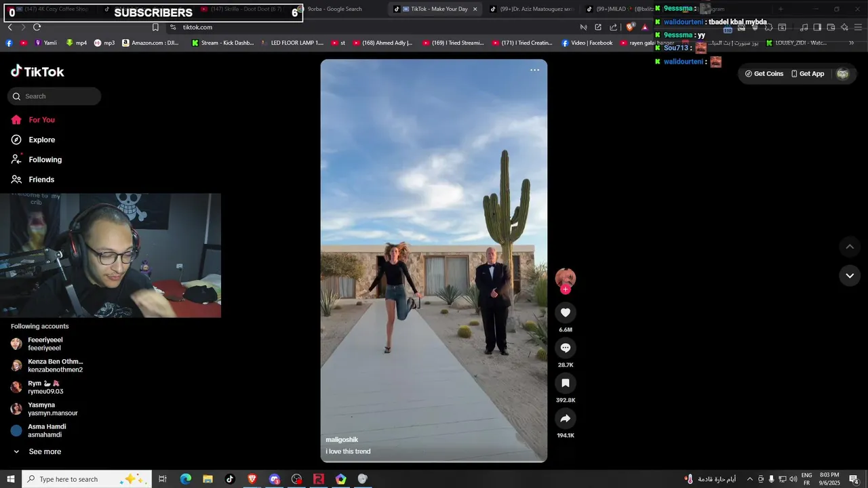Go to next video with down arrow
Screen dimensions: 868x488
(x=850, y=275)
